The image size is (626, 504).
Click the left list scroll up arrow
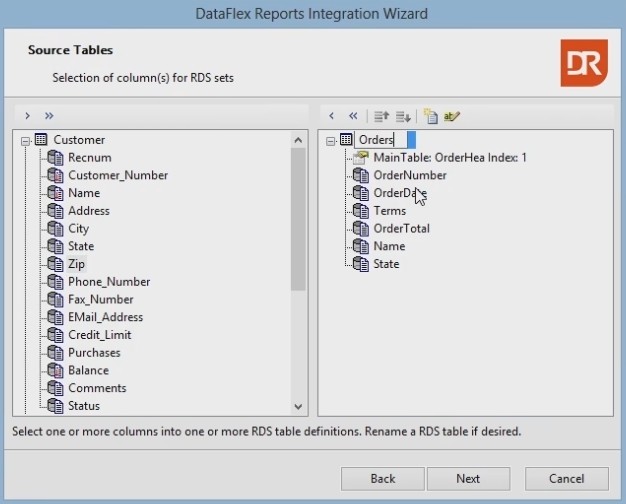[298, 139]
